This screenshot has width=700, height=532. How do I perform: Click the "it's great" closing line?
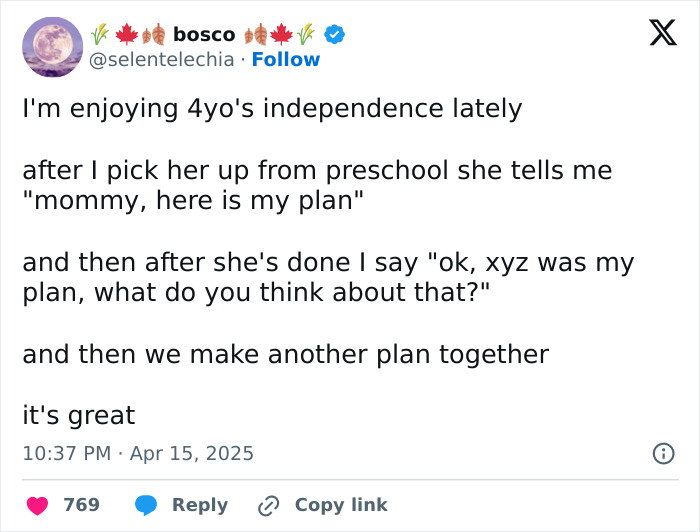coord(79,416)
